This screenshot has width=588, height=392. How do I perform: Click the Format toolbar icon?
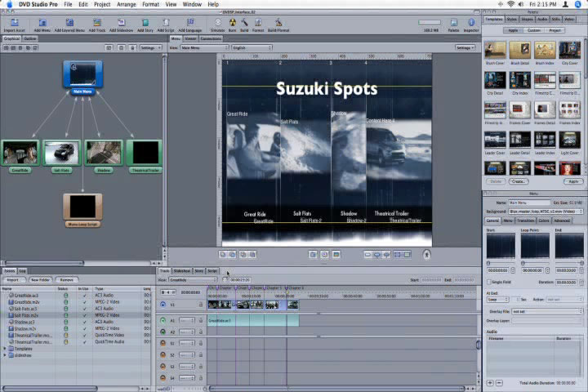coord(258,23)
